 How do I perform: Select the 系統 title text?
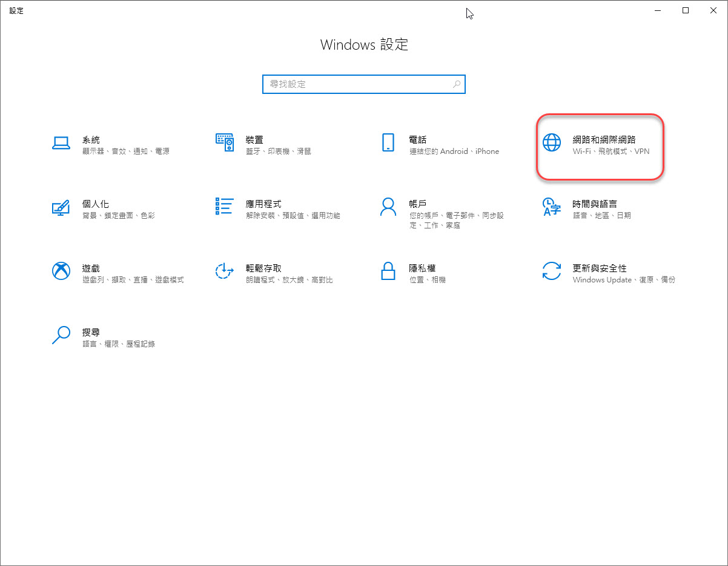[91, 140]
